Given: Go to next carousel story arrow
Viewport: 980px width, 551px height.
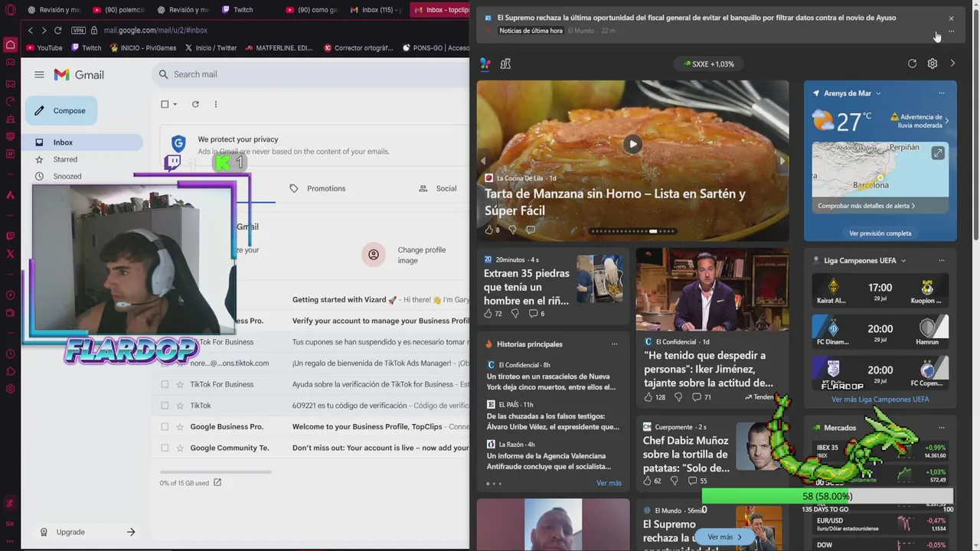Looking at the screenshot, I should (782, 161).
